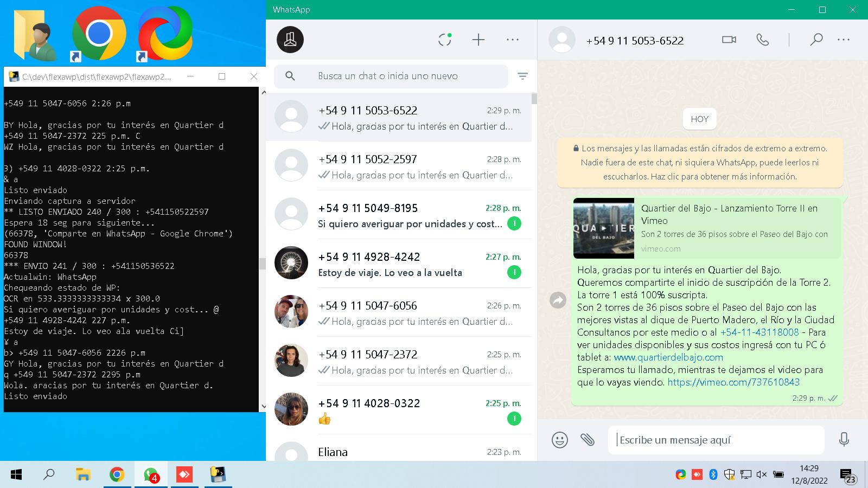The height and width of the screenshot is (488, 868).
Task: Open the Vimeo video preview thumbnail
Action: (x=603, y=228)
